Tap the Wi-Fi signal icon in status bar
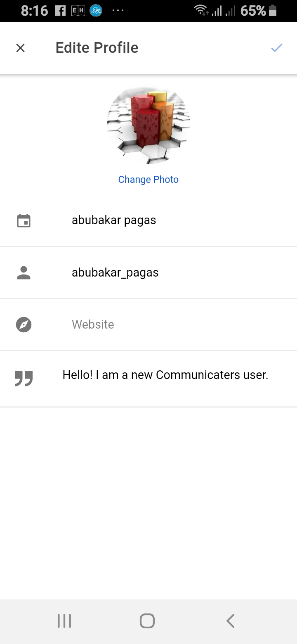 [x=201, y=11]
